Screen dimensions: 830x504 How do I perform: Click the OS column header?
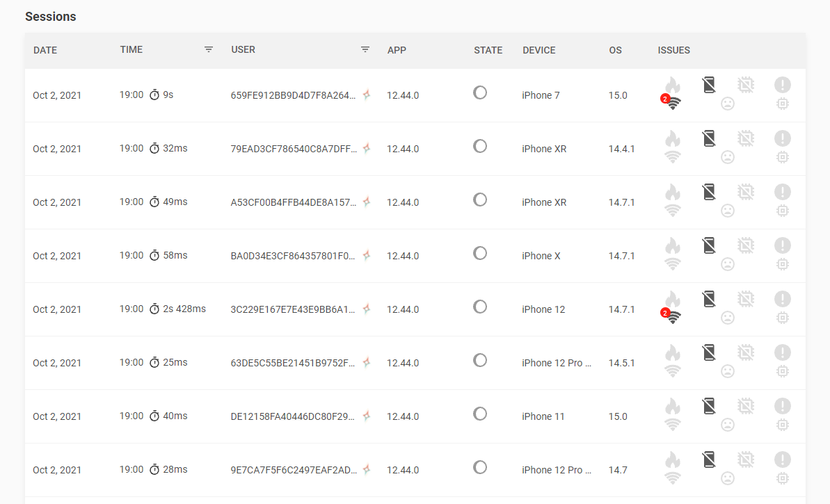pyautogui.click(x=615, y=50)
